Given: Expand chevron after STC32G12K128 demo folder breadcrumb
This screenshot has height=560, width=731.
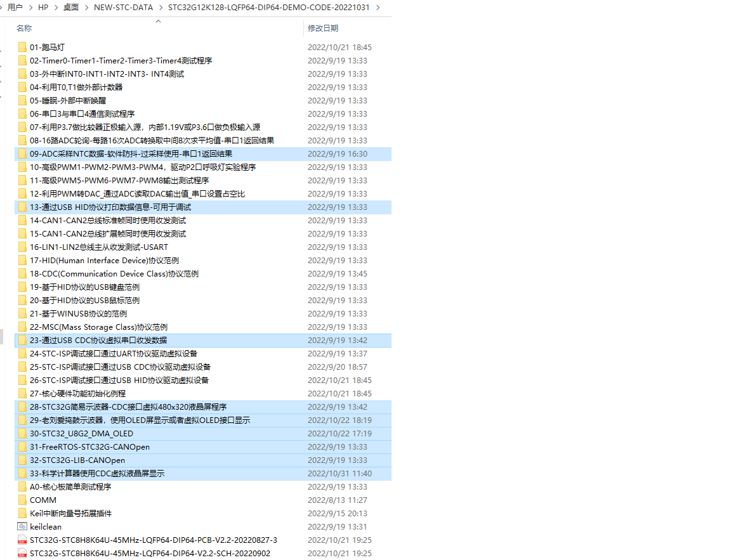Looking at the screenshot, I should coord(378,8).
